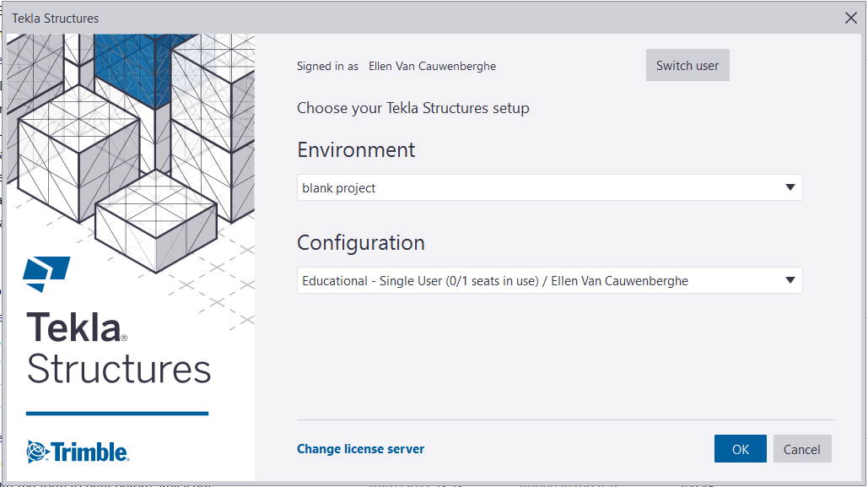Click the signed-in name Ellen Van Cauwenberghe
Screen dimensions: 868x487
tap(433, 66)
